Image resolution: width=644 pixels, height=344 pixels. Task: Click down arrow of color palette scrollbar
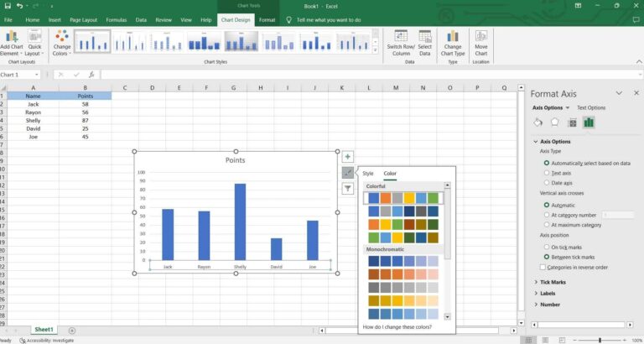pos(447,316)
